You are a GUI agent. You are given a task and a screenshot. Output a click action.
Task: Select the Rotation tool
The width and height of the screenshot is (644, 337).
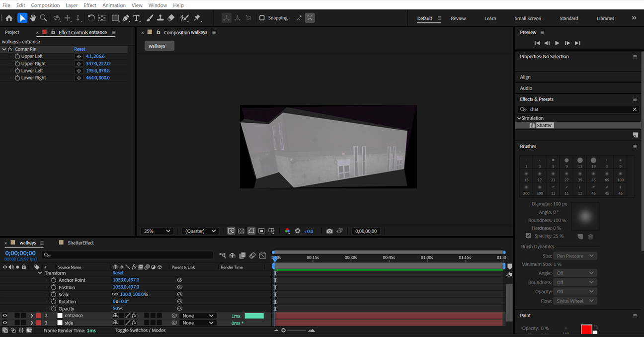click(91, 18)
